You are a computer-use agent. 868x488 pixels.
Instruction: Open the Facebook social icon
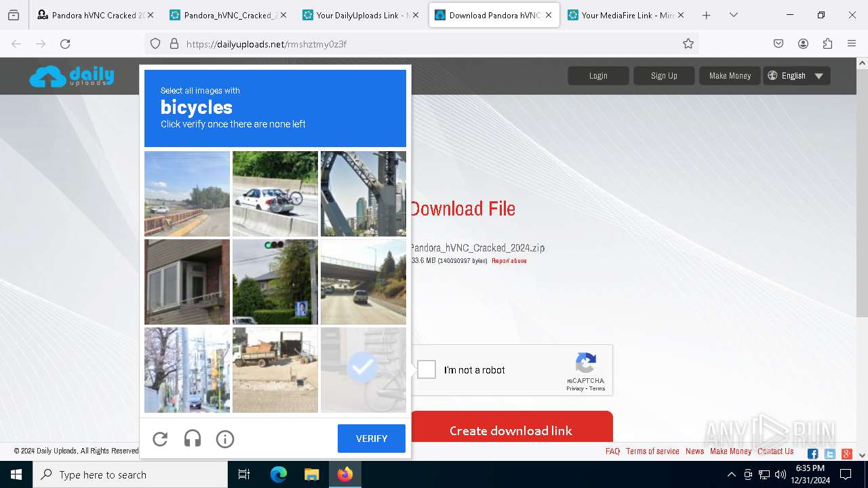click(x=812, y=454)
